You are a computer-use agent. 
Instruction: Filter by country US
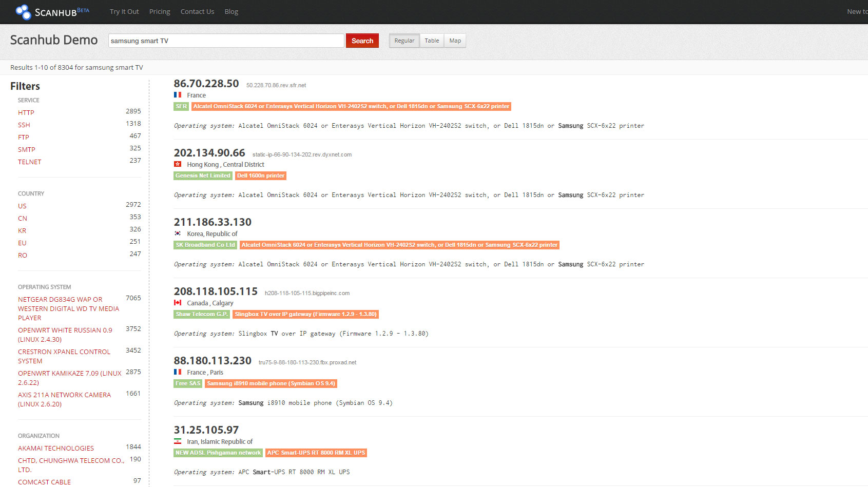coord(22,206)
